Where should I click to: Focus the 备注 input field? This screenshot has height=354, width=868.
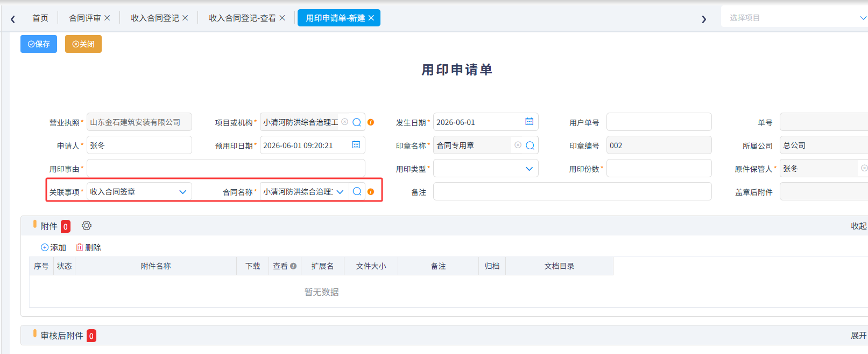click(573, 191)
